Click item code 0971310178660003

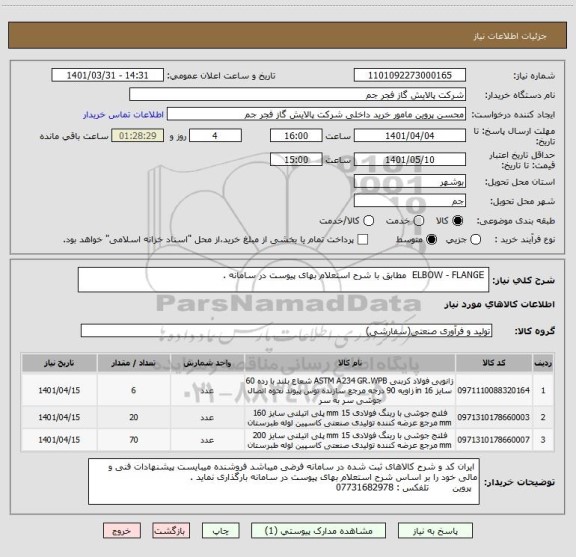[493, 417]
